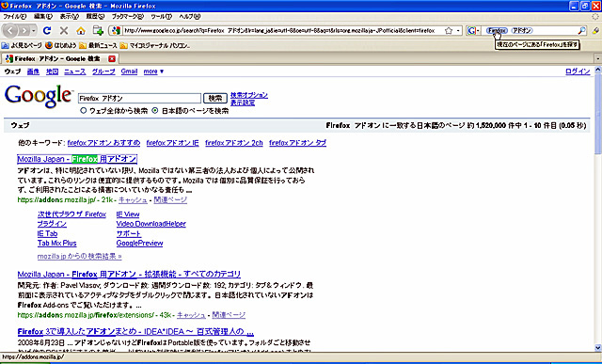Click the 次世代ブラウザ Firefox sitelink
Image resolution: width=602 pixels, height=364 pixels.
tap(71, 214)
